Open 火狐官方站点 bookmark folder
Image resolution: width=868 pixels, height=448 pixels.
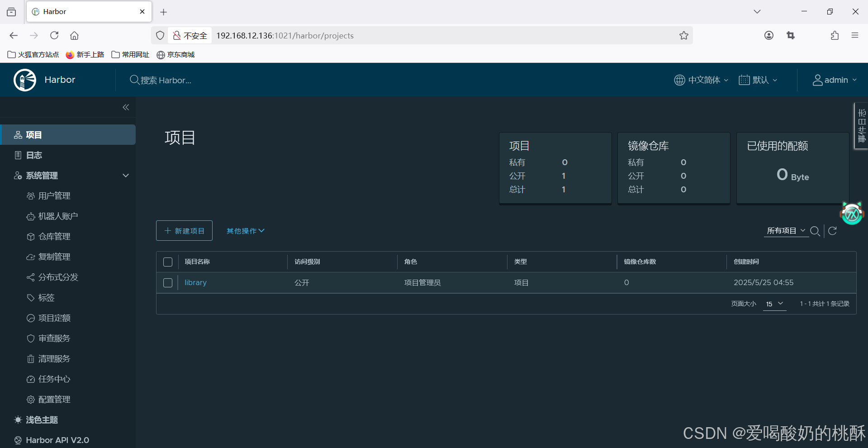(33, 55)
